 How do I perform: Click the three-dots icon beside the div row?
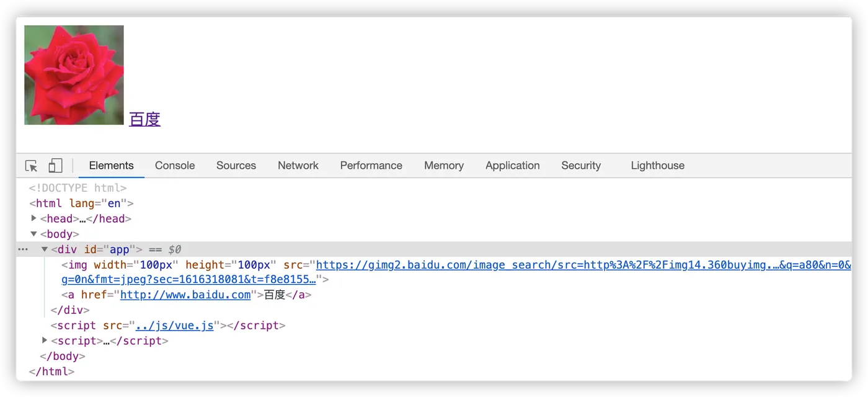tap(23, 249)
